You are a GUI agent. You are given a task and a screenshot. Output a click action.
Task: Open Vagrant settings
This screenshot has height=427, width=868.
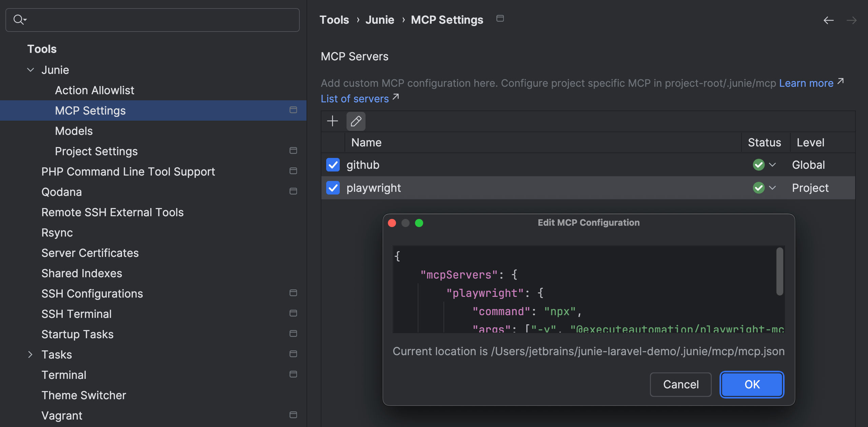click(x=62, y=415)
